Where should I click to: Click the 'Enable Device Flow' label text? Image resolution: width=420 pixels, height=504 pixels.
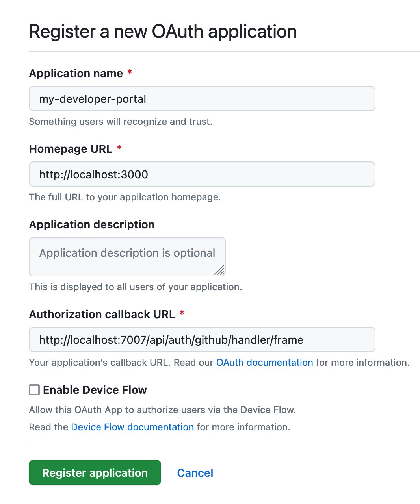[x=95, y=390]
